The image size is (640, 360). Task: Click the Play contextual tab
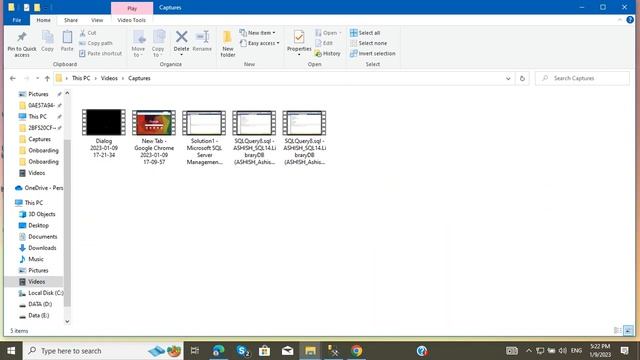[132, 8]
